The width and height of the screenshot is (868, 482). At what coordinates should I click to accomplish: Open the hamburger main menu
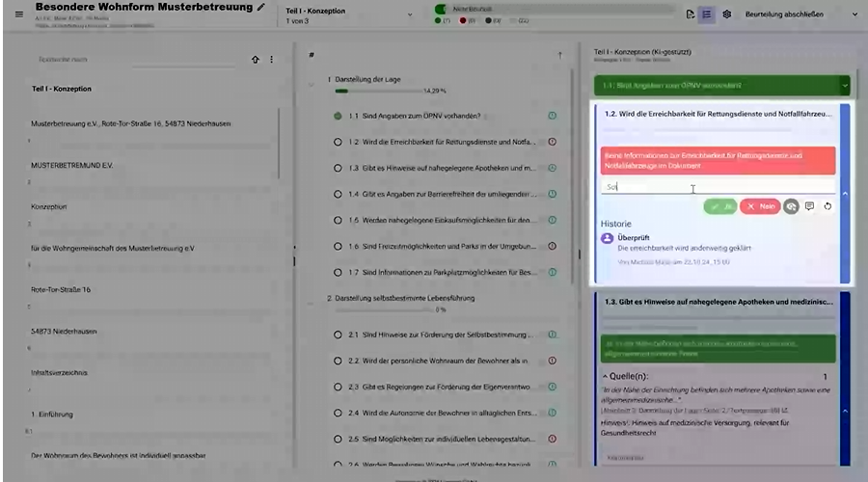[19, 14]
